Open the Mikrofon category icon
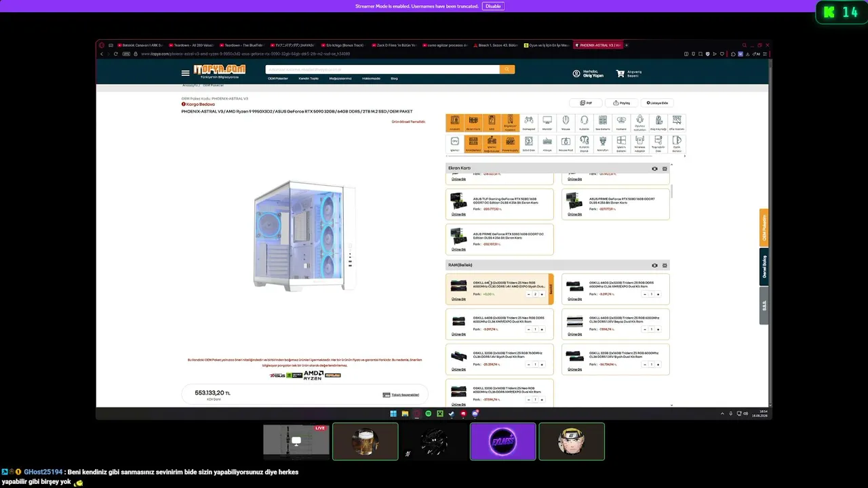Screen dimensions: 868x488 pyautogui.click(x=603, y=144)
